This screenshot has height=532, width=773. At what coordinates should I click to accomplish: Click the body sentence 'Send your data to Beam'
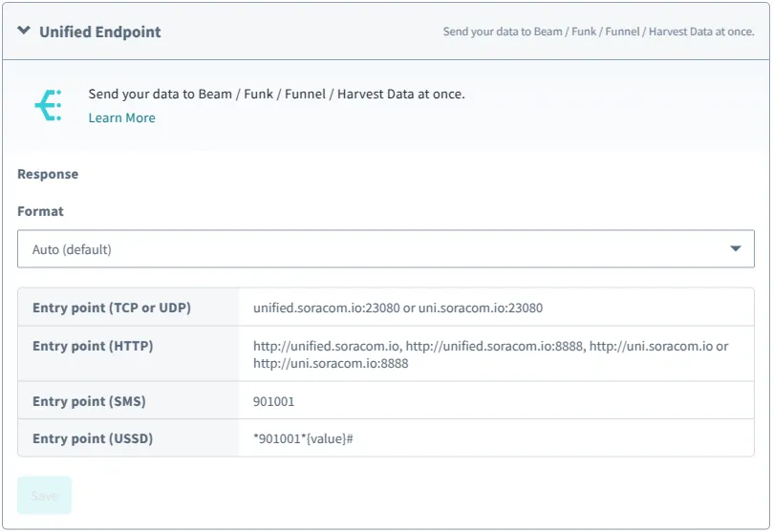click(276, 95)
